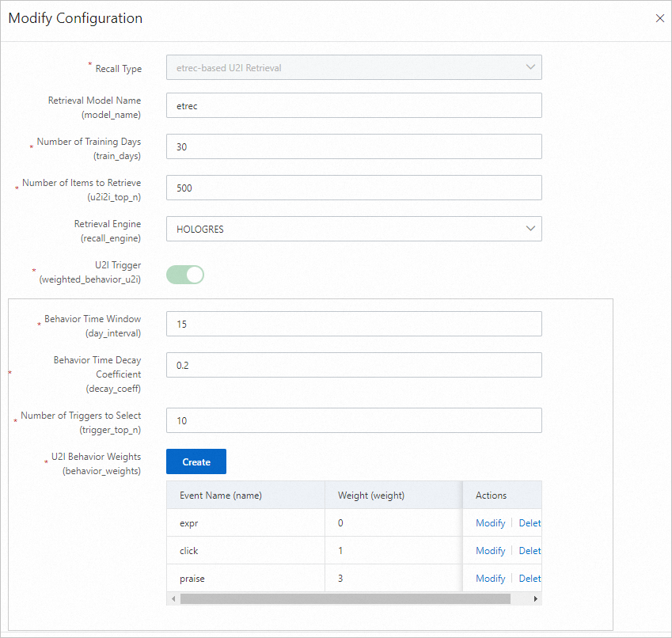Delete the praise event row
Viewport: 672px width, 638px height.
click(x=530, y=579)
